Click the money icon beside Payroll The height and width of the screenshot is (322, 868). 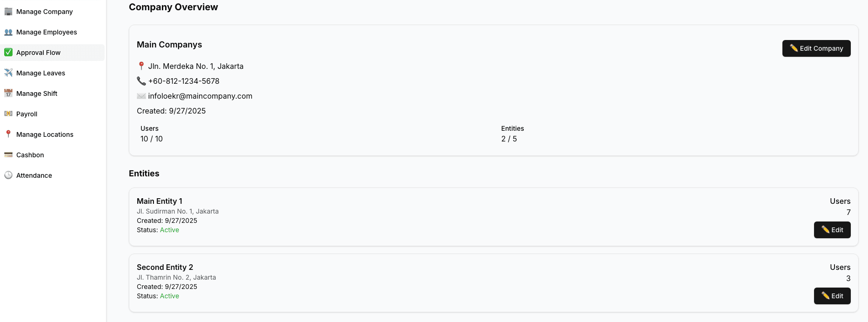(8, 114)
